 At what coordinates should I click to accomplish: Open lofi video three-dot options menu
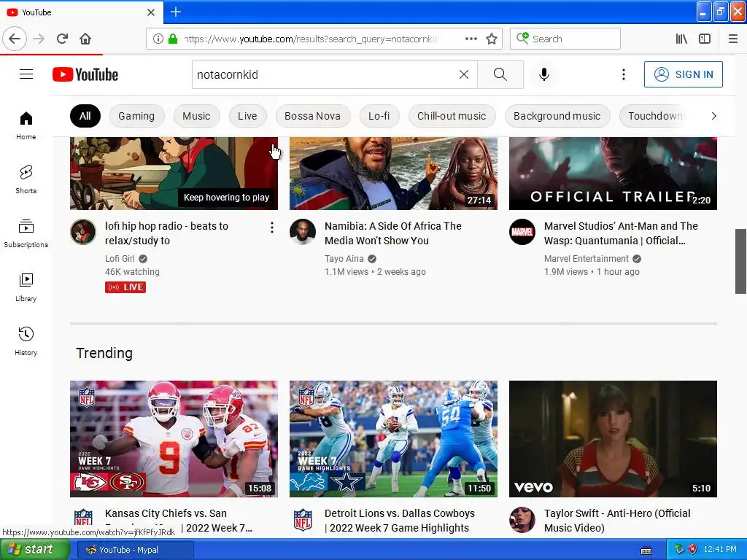[x=272, y=227]
